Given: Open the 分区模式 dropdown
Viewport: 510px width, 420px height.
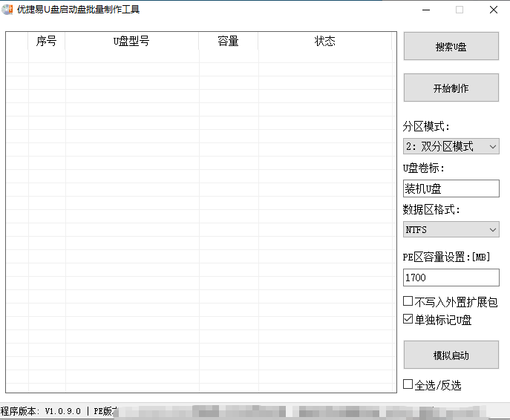Looking at the screenshot, I should tap(451, 146).
